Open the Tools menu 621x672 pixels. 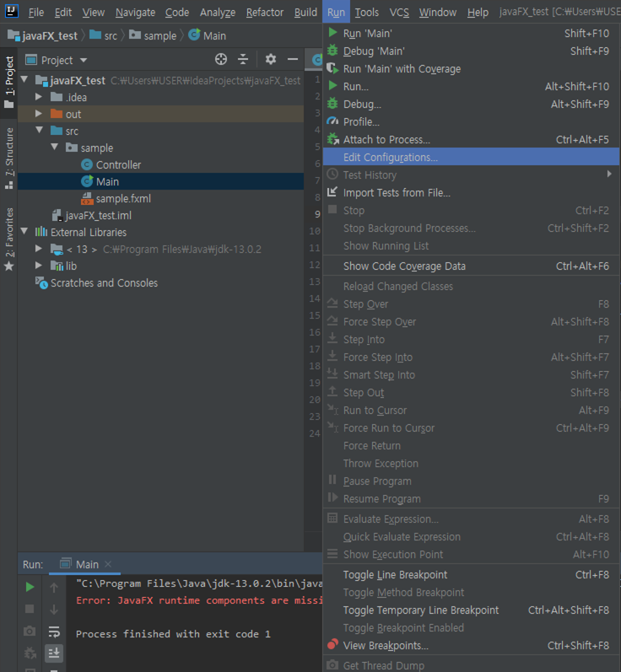coord(367,13)
